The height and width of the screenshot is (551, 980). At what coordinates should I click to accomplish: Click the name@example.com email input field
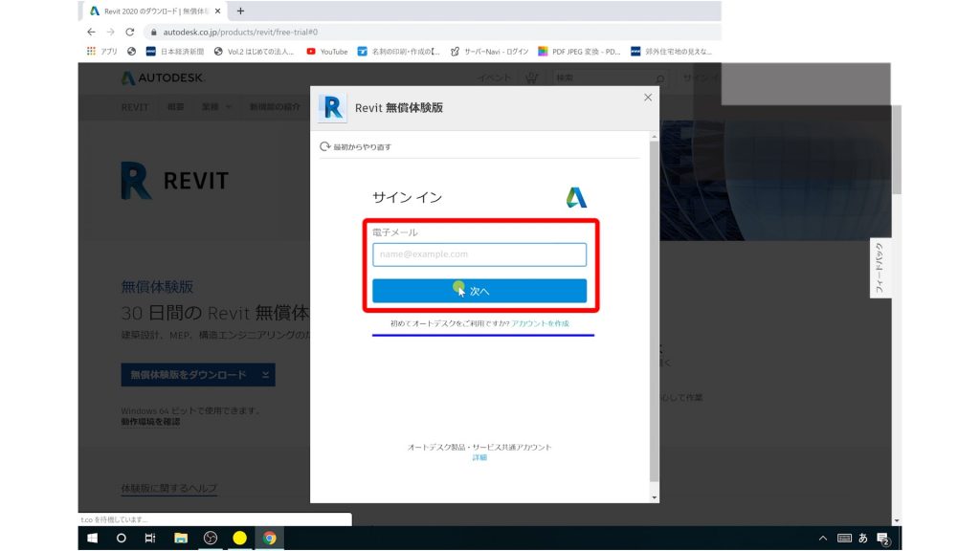coord(479,254)
